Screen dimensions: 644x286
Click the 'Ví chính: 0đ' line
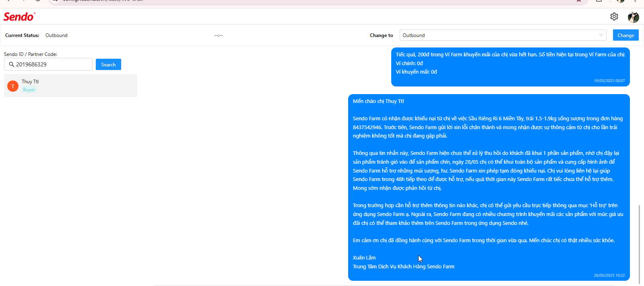[x=409, y=64]
